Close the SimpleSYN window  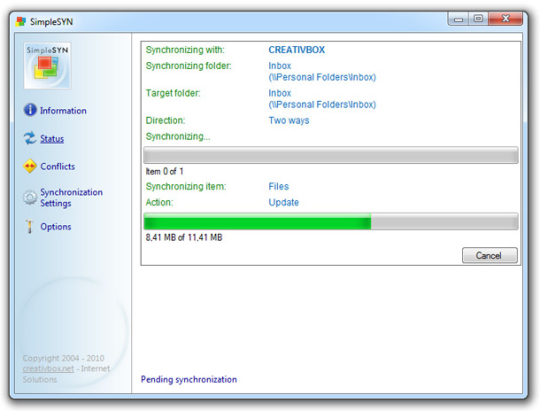click(505, 19)
